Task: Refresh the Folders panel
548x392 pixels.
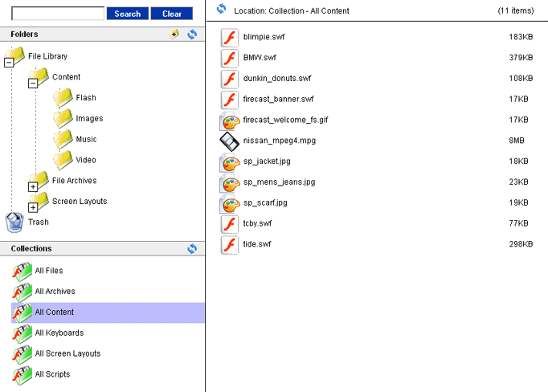Action: (x=192, y=35)
